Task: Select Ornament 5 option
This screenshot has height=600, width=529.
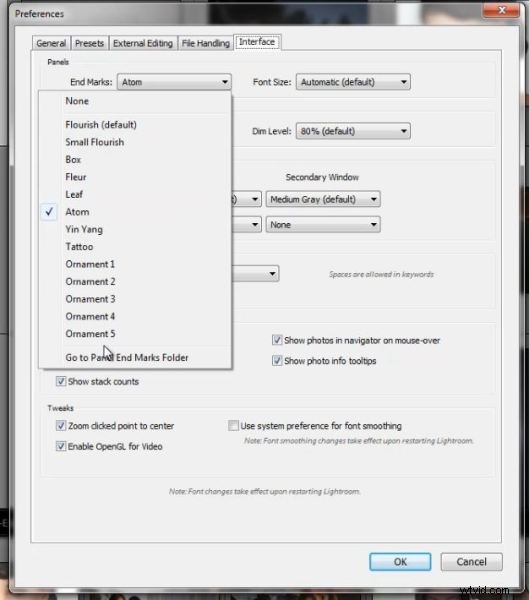Action: tap(135, 334)
